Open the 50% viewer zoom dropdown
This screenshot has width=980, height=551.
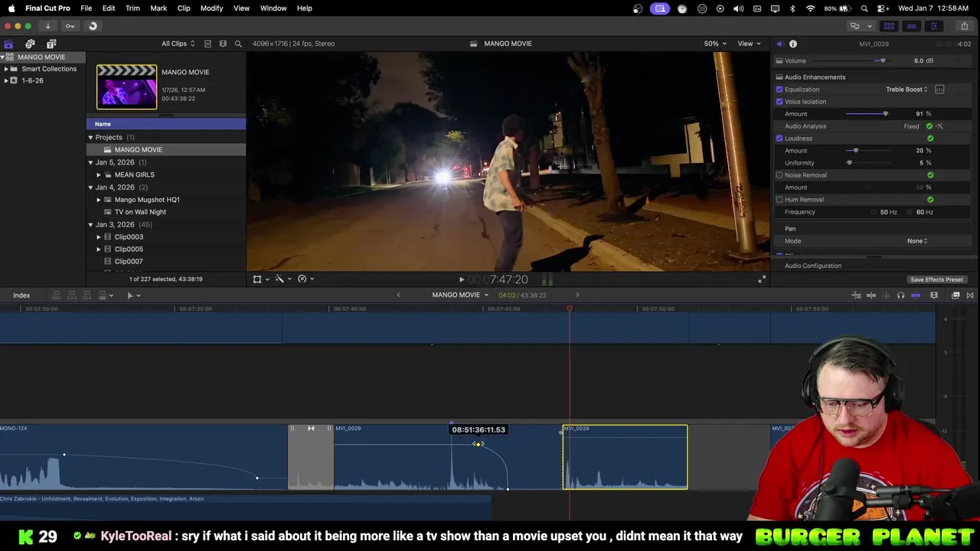click(715, 44)
